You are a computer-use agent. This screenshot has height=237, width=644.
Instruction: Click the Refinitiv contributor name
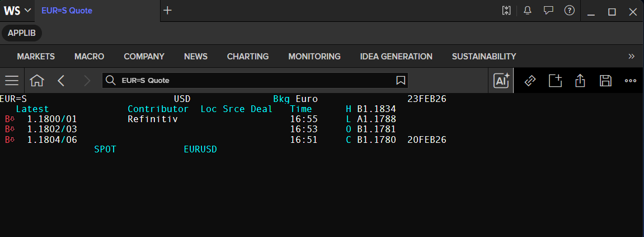[x=153, y=119]
